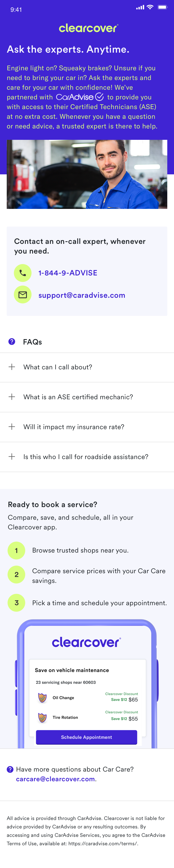Click the mechanic photo banner

87,174
